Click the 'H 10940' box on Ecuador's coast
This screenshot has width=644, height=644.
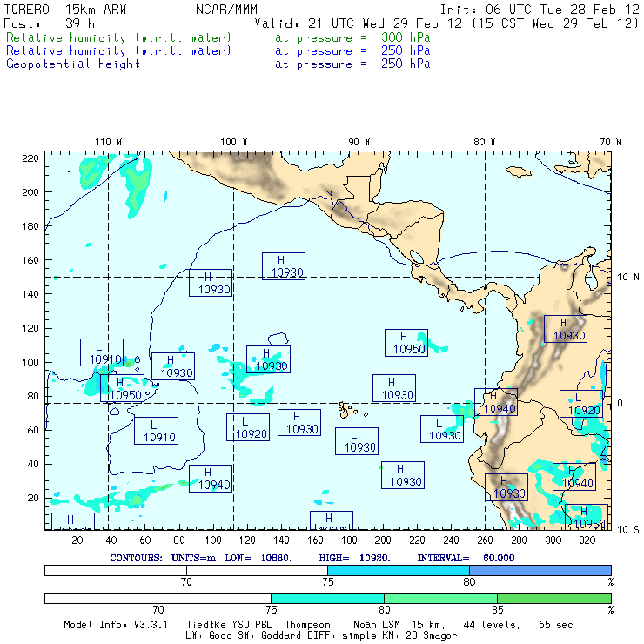click(496, 402)
